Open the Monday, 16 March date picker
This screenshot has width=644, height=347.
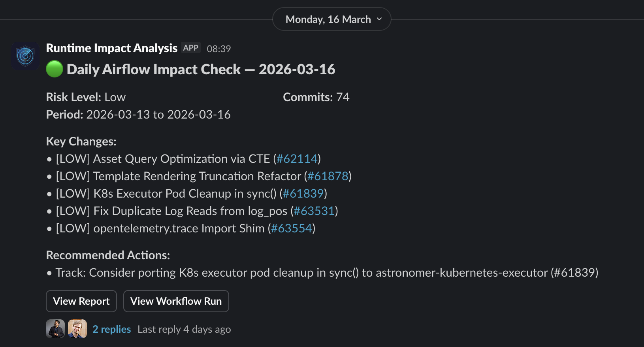328,19
